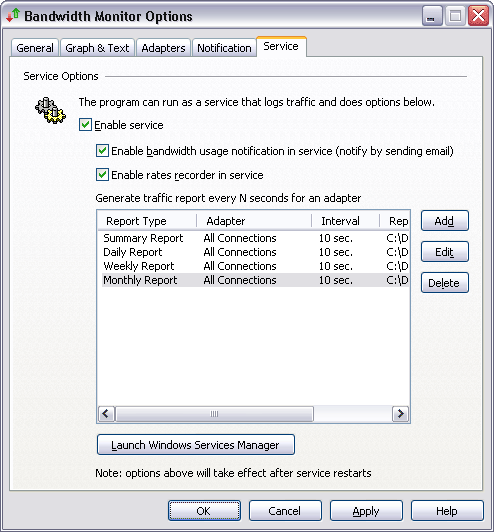Add a new traffic report
Viewport: 494px width, 532px height.
tap(444, 221)
